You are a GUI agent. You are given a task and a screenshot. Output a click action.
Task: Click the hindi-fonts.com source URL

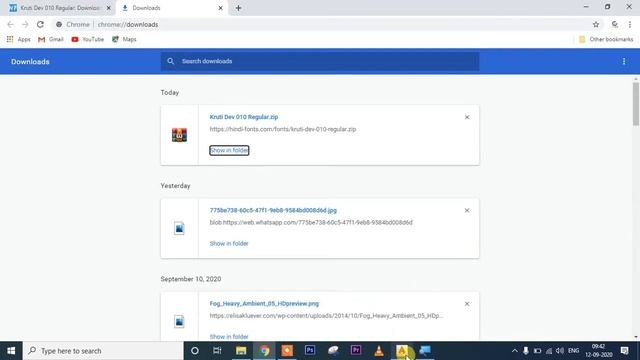coord(283,129)
